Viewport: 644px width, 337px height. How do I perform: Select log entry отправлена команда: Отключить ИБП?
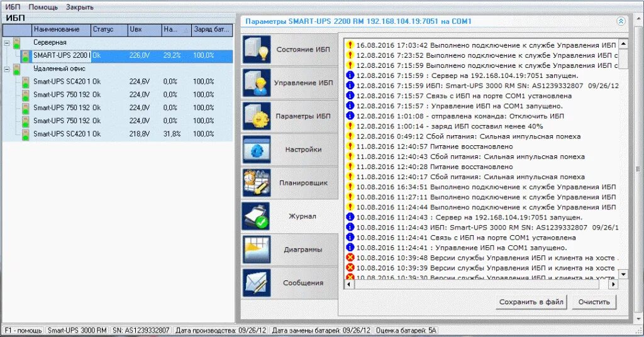point(460,116)
